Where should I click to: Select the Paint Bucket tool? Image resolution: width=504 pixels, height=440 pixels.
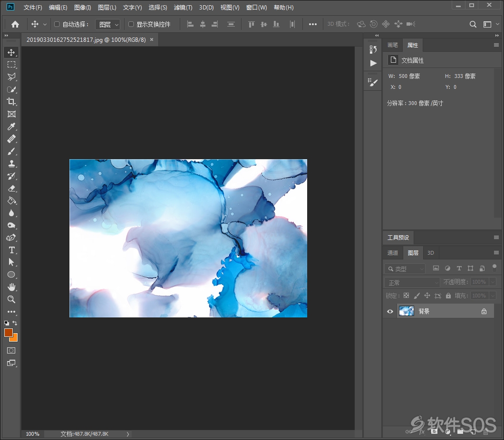click(11, 201)
